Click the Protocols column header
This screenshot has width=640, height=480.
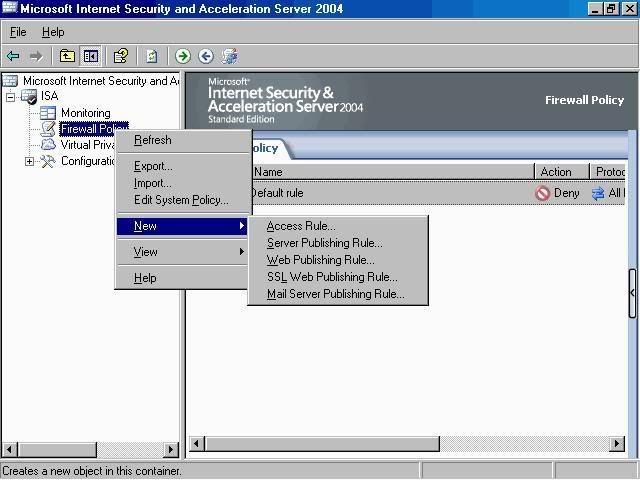point(608,172)
